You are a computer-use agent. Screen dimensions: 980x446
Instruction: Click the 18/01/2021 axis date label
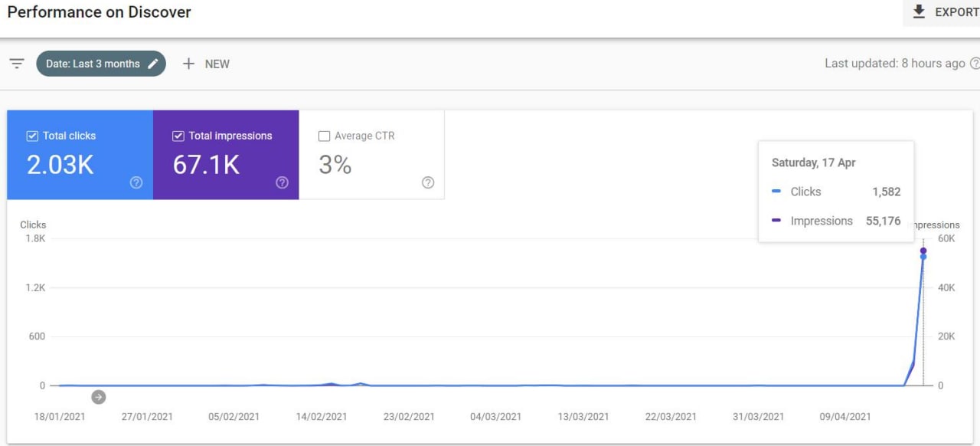coord(60,417)
